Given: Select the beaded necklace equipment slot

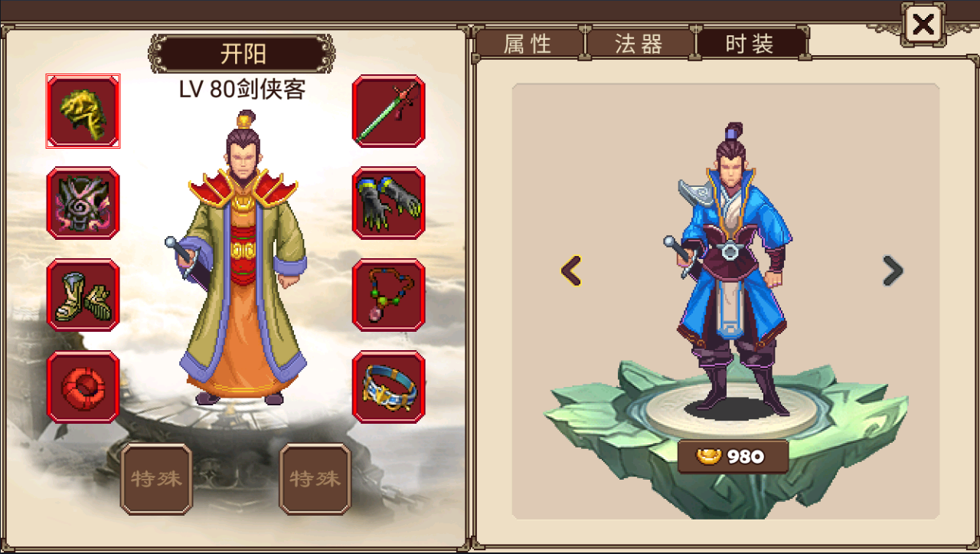Looking at the screenshot, I should 388,295.
